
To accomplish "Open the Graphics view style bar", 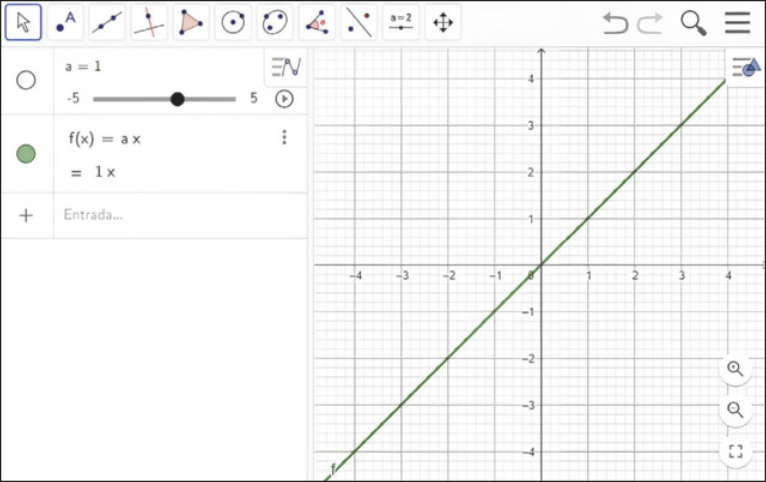I will point(745,67).
